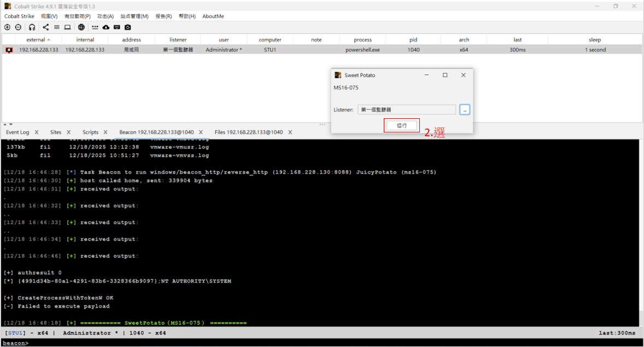The width and height of the screenshot is (644, 347).
Task: Click the 1040 pid cell
Action: click(414, 50)
